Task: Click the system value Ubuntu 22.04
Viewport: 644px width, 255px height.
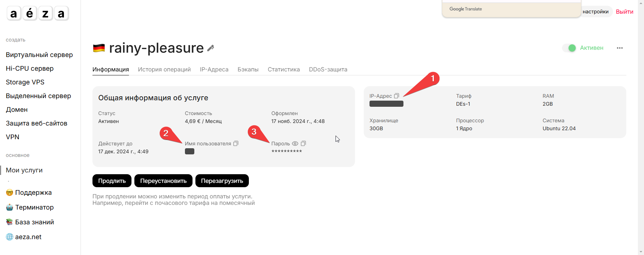Action: (559, 128)
